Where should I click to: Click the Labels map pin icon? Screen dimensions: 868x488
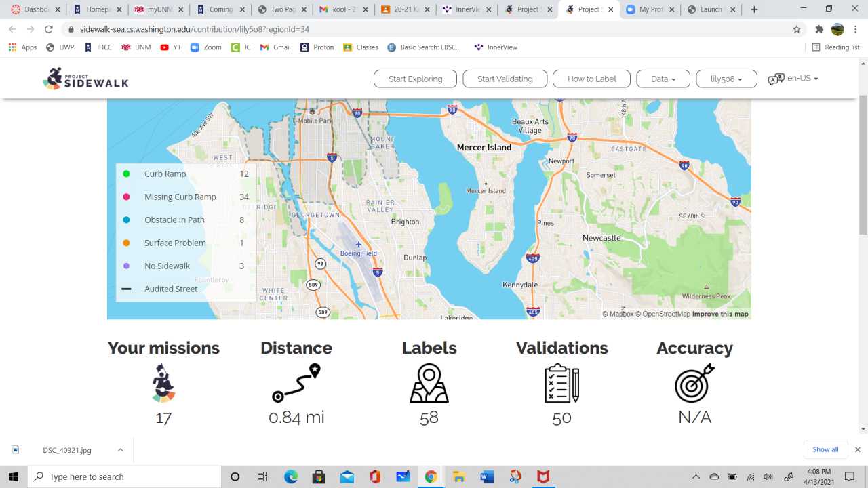[x=429, y=383]
